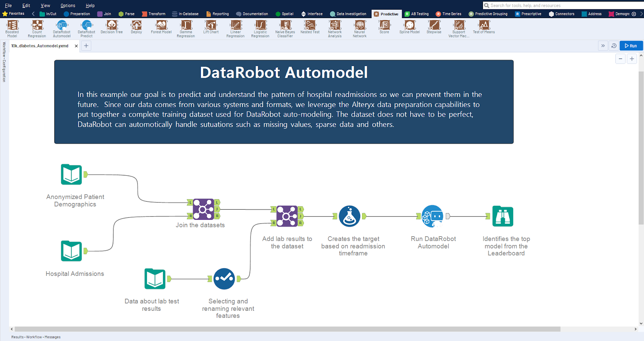Switch to the Favorites tool palette
This screenshot has height=341, width=644.
[13, 14]
